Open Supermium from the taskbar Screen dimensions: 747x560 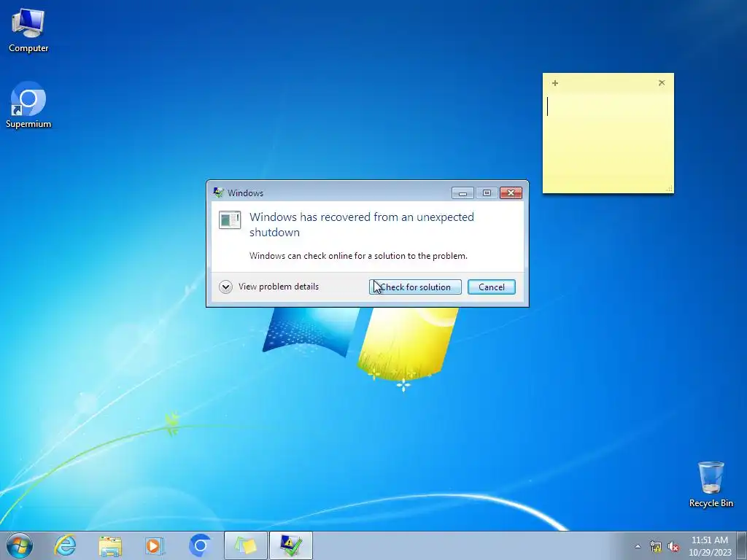click(200, 545)
